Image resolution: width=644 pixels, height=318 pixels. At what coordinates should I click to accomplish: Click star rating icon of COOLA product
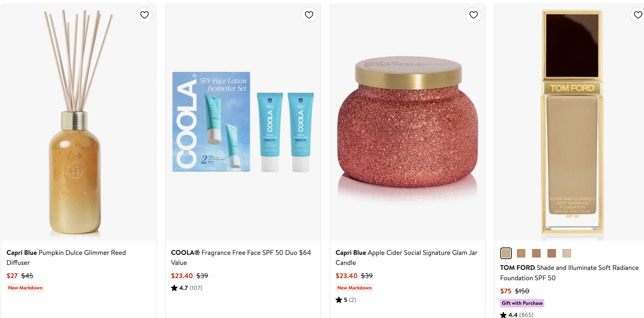click(x=174, y=288)
